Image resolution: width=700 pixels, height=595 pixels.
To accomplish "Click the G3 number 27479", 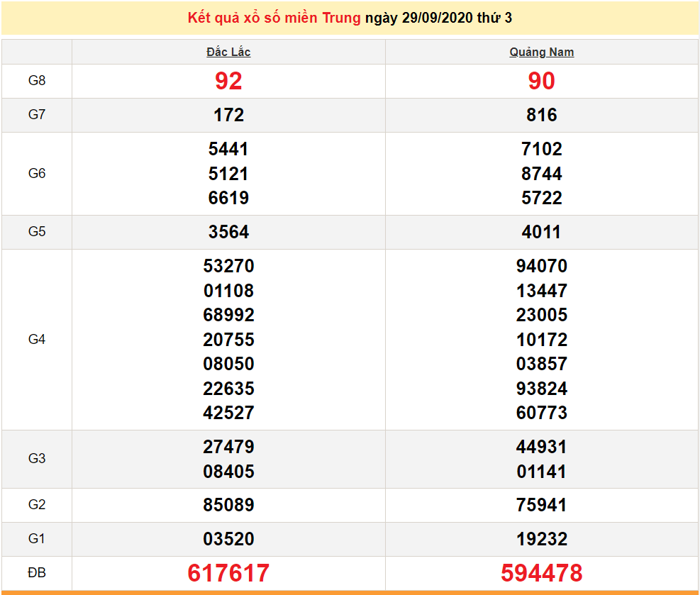I will [x=228, y=447].
